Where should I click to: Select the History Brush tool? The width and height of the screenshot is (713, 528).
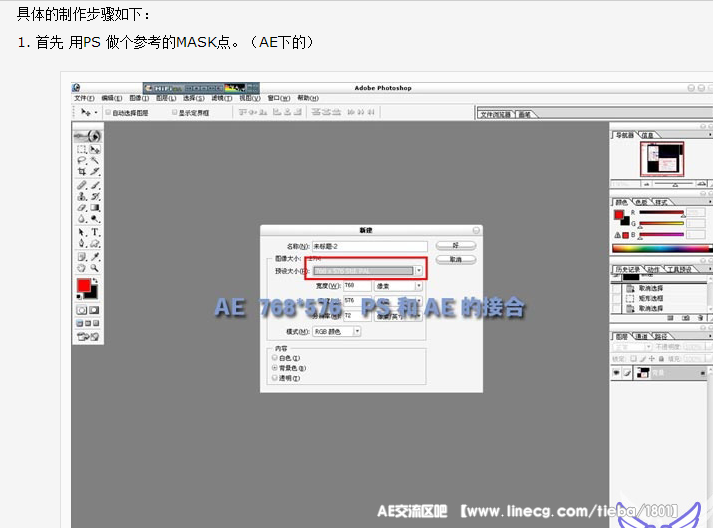point(95,196)
